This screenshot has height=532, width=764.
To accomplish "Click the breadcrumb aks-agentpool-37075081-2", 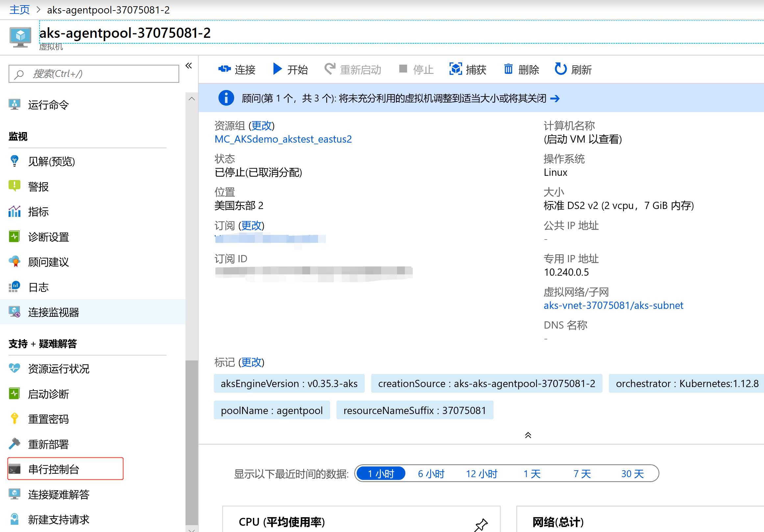I will pos(108,10).
